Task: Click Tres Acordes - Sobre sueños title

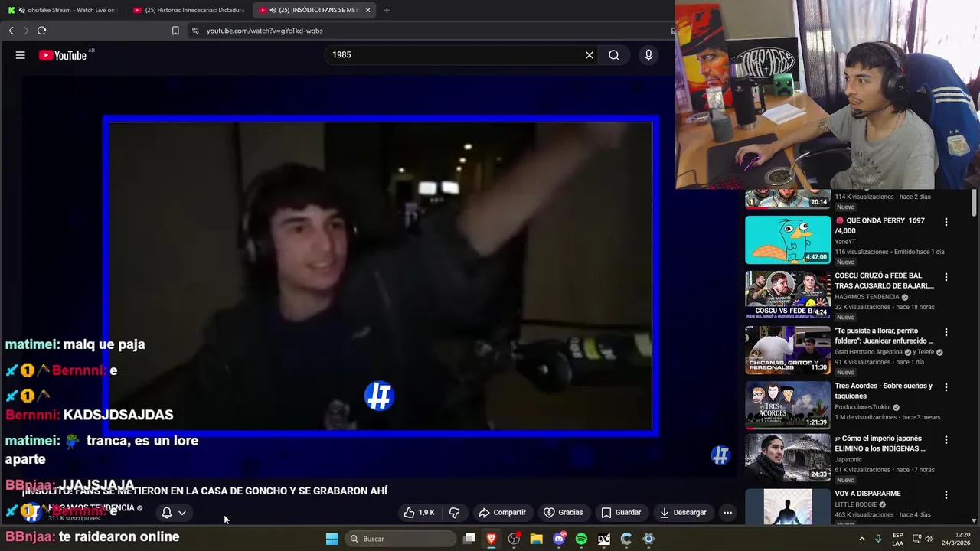Action: coord(884,391)
